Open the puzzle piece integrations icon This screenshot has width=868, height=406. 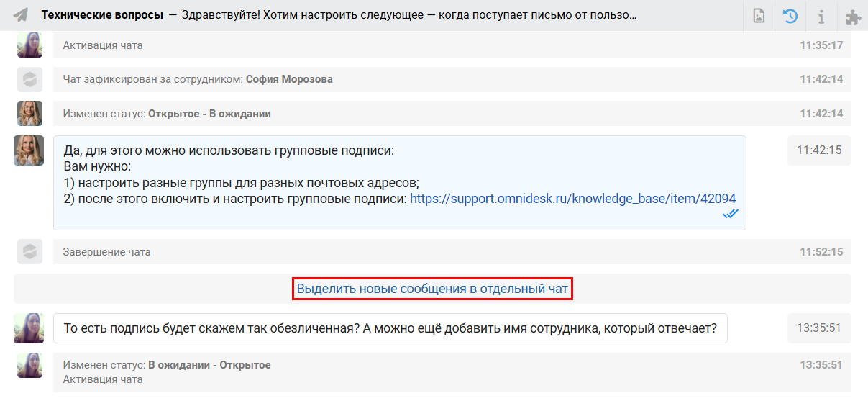853,16
